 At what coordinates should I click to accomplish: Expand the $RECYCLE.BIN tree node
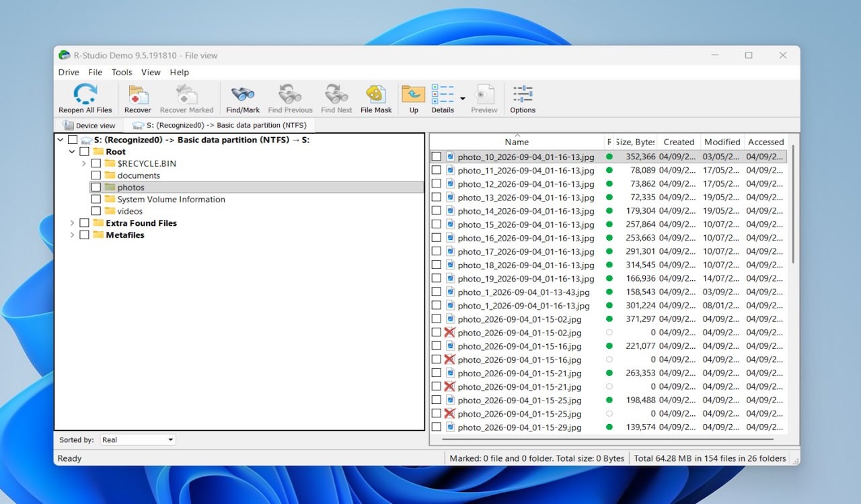(x=83, y=163)
